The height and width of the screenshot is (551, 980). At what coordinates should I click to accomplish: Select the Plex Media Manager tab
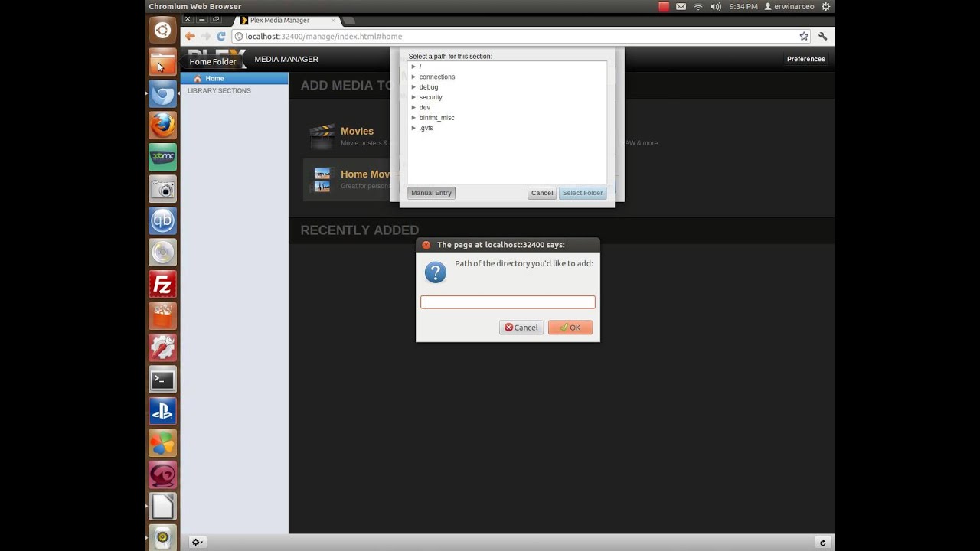click(287, 21)
